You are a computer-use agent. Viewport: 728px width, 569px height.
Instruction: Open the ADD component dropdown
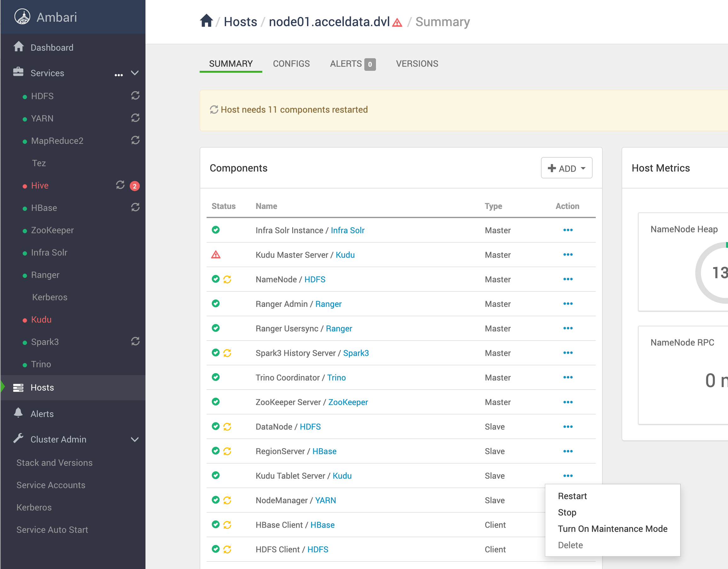point(567,168)
